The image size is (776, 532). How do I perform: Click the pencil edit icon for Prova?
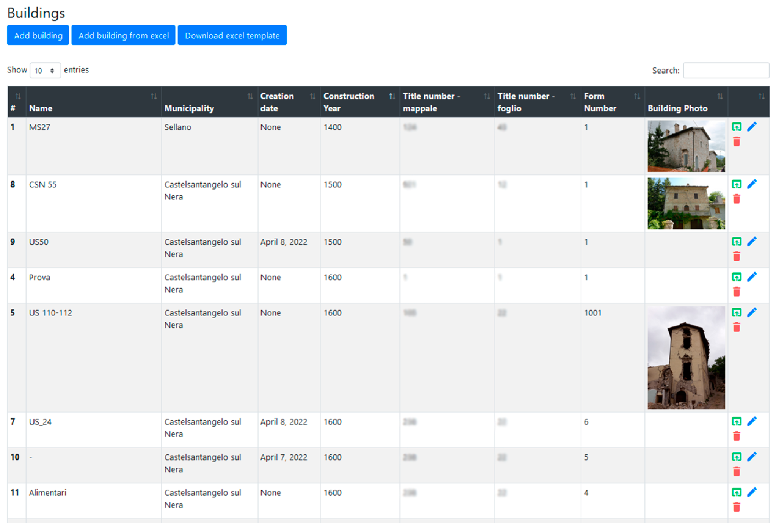pyautogui.click(x=752, y=277)
